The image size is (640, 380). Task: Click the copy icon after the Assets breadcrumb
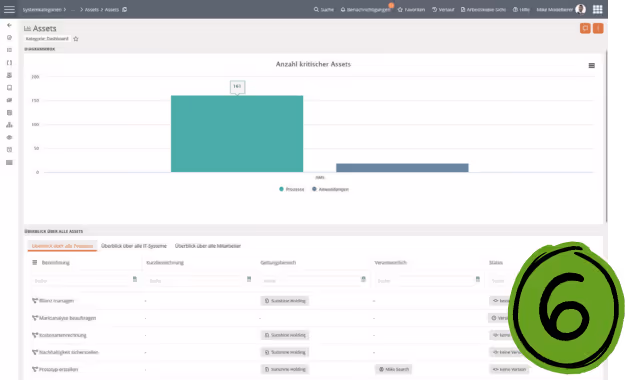click(x=124, y=9)
